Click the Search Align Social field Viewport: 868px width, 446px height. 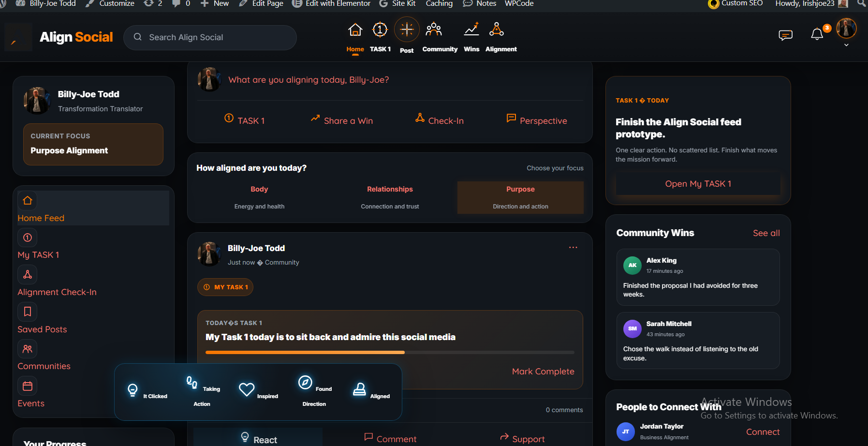210,37
